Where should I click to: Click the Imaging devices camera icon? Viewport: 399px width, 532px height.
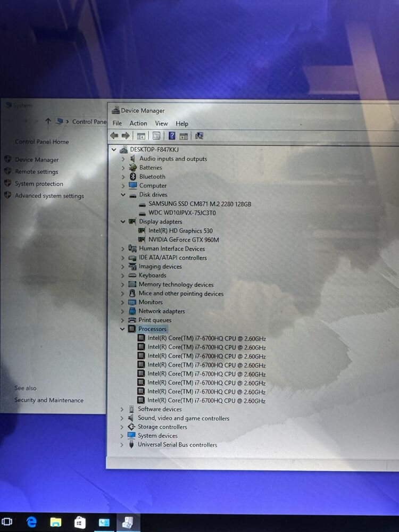(132, 267)
